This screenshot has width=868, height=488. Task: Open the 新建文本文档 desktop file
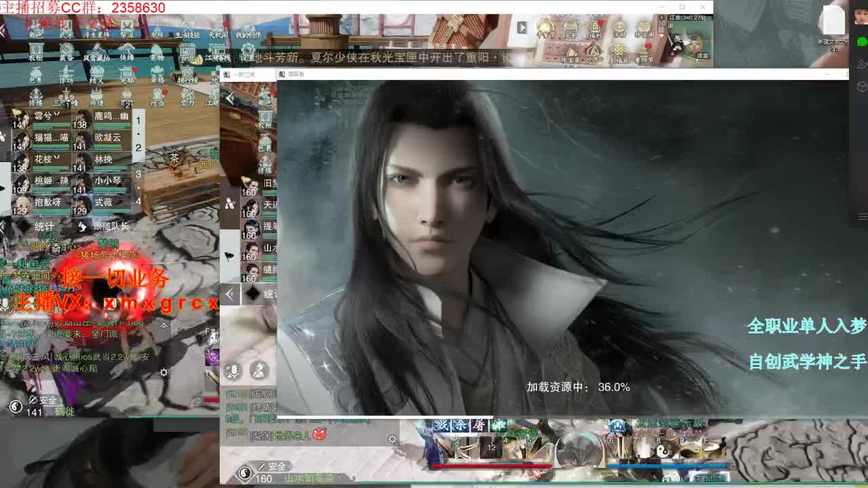click(833, 30)
